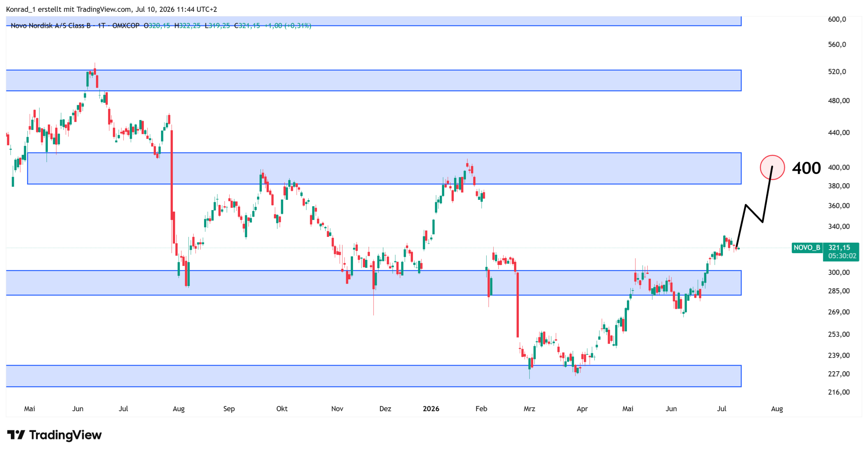868x453 pixels.
Task: Click the Okt label on the time axis
Action: click(282, 409)
